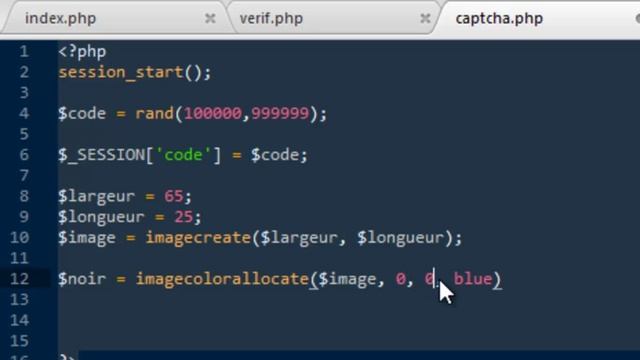Click the $longueur variable on line 9

coord(101,217)
